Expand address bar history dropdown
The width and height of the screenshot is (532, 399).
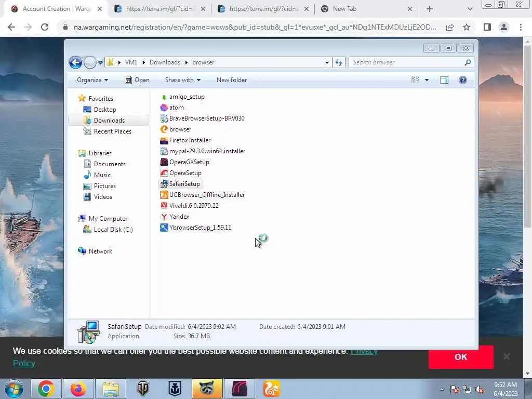click(327, 62)
